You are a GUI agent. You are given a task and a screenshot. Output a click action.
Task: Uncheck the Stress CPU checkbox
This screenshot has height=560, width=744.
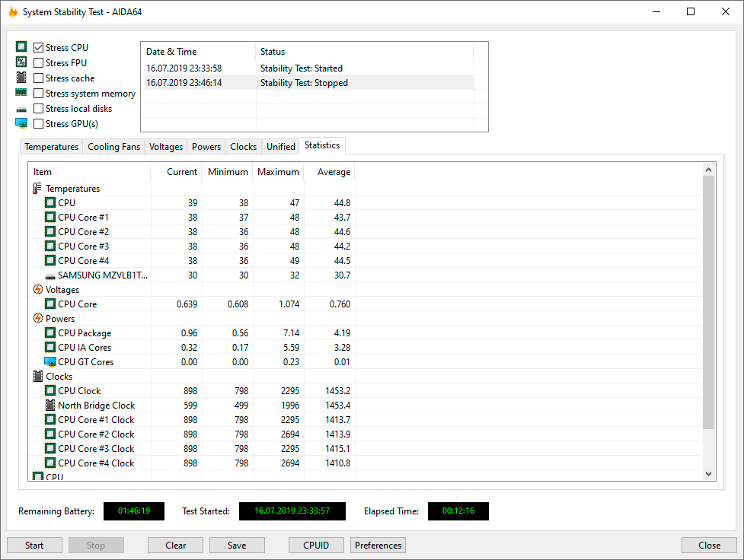point(38,47)
